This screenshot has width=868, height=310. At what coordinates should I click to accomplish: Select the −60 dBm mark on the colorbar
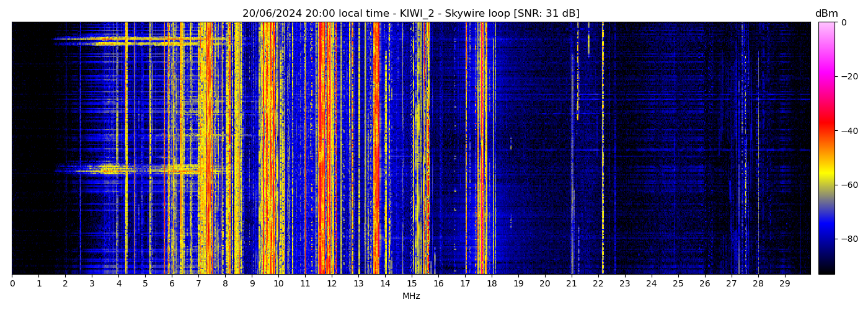pos(847,185)
